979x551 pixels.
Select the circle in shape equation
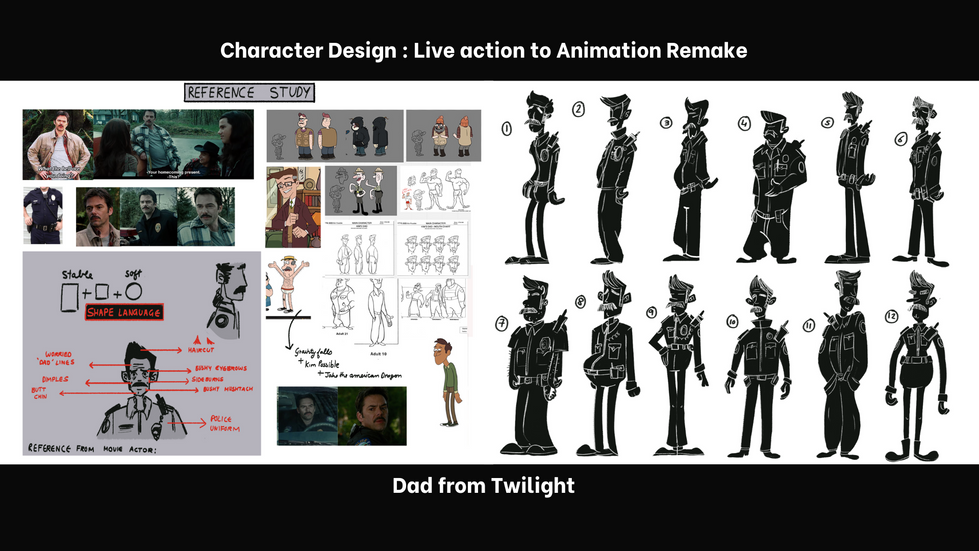(x=133, y=291)
